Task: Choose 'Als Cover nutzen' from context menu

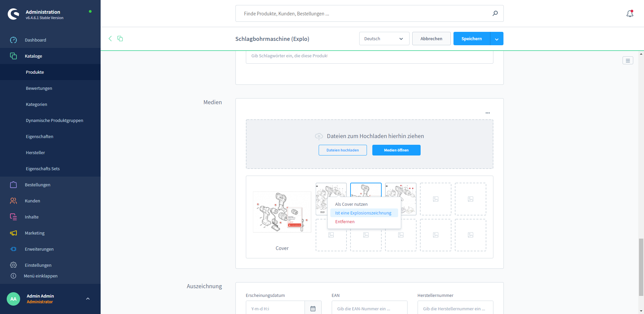Action: point(351,204)
